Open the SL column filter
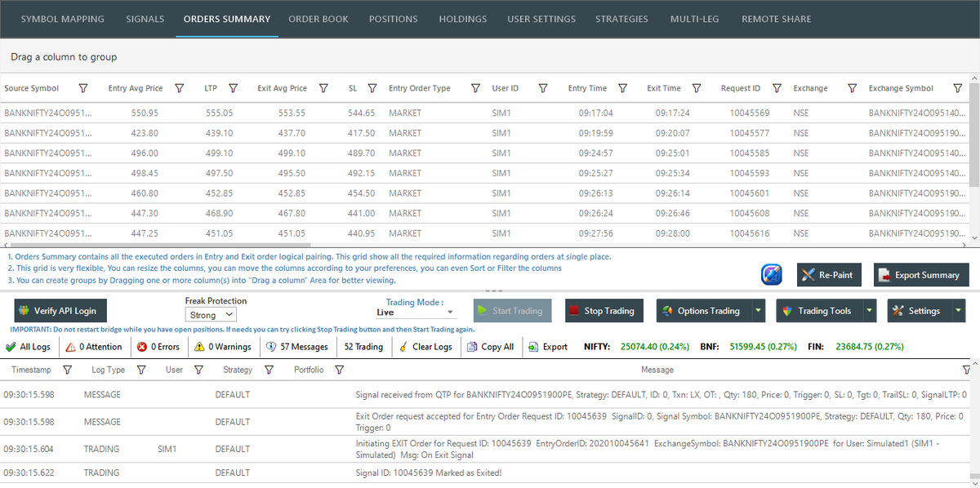980x488 pixels. click(372, 88)
